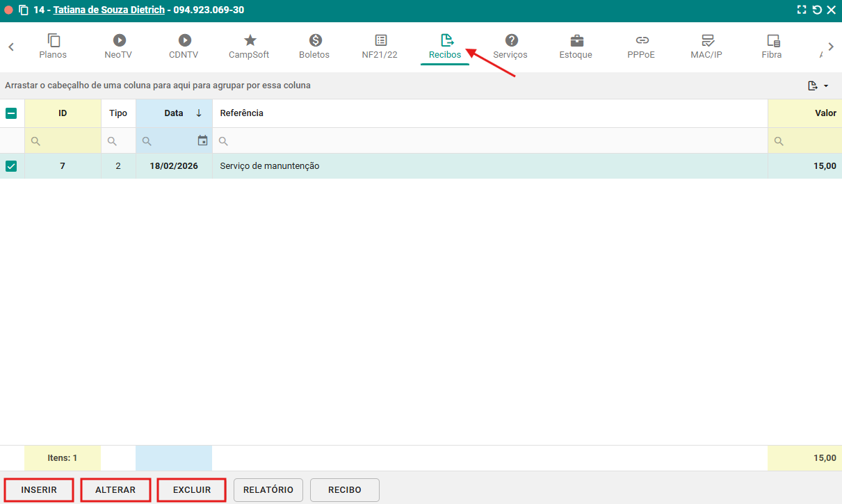Open the PPPoE link icon tab
842x504 pixels.
tap(642, 41)
